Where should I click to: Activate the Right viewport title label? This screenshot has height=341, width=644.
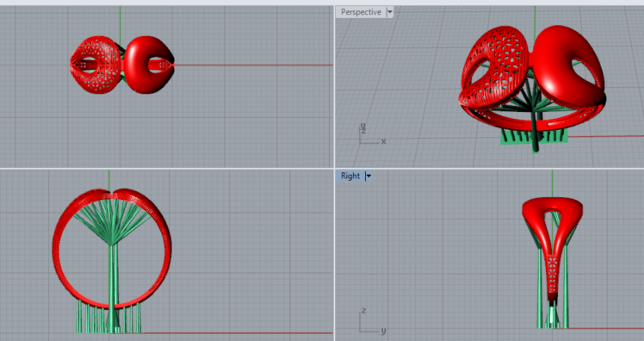point(350,177)
